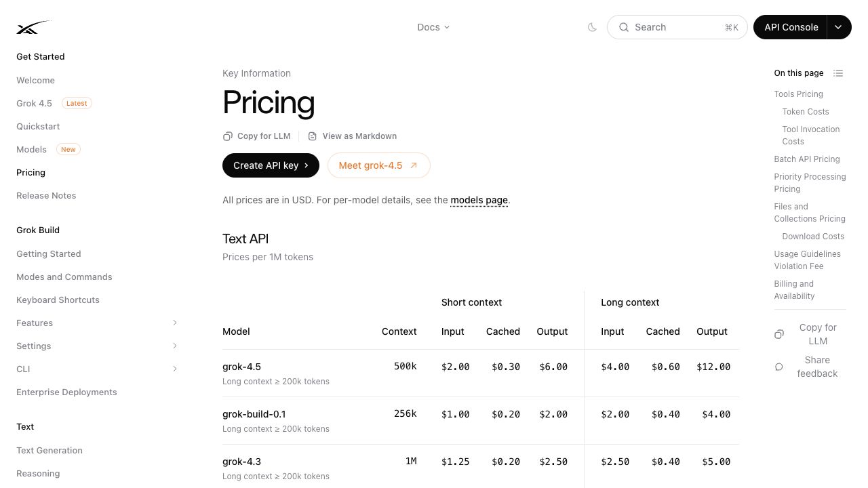868x488 pixels.
Task: Click the 500k context value
Action: (x=406, y=366)
